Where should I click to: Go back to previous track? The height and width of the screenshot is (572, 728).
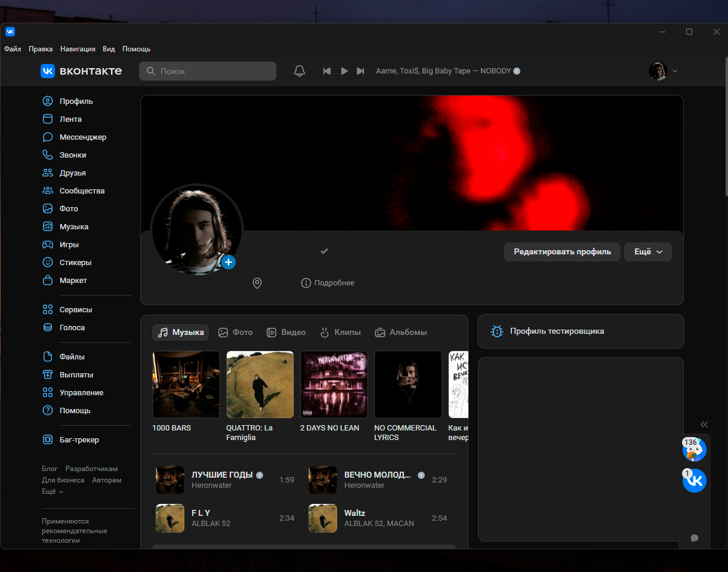[327, 71]
